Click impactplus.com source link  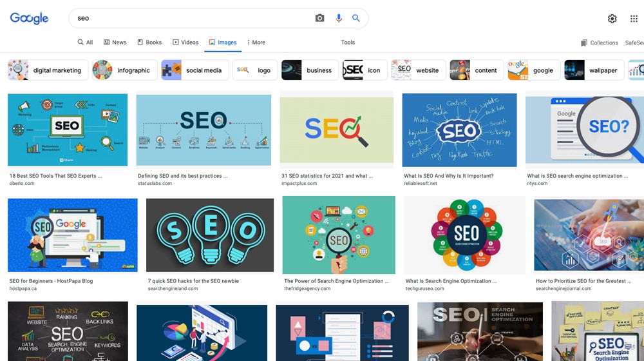pos(299,183)
